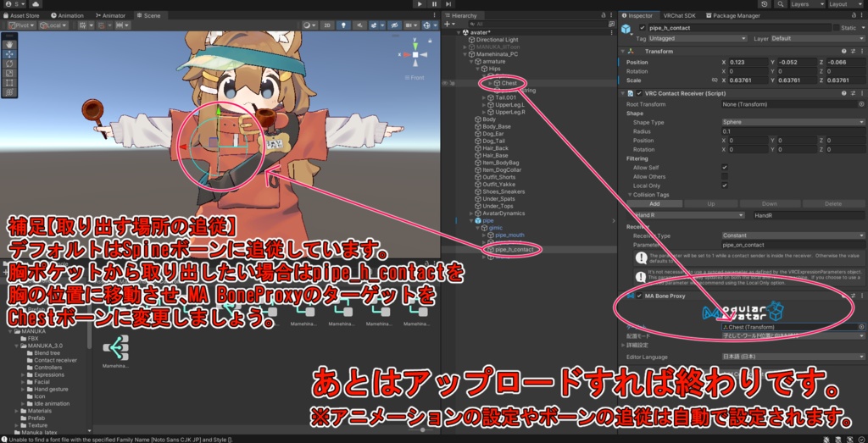Switch to the Animation tab

pos(67,15)
